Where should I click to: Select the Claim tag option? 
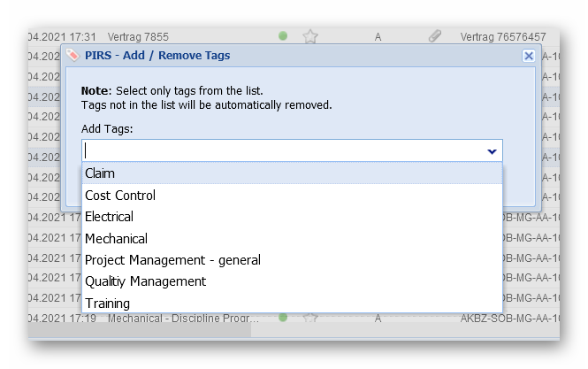[x=100, y=173]
